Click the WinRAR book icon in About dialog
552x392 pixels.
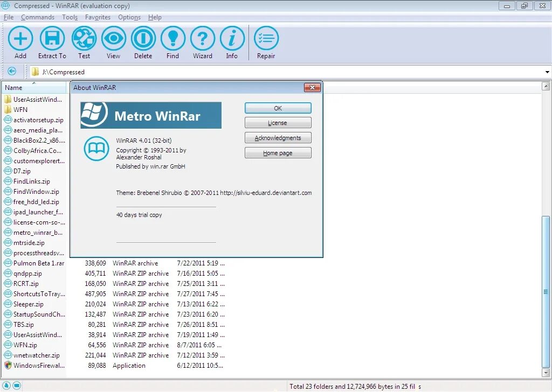96,149
